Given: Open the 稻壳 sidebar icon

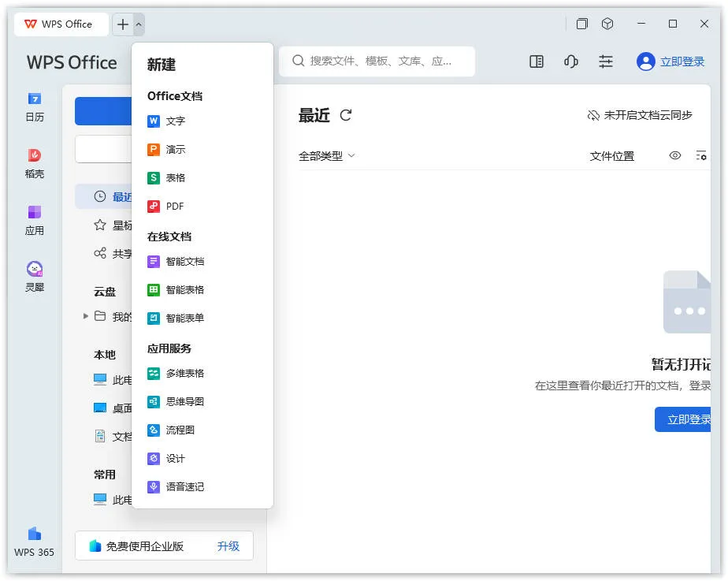Looking at the screenshot, I should pyautogui.click(x=34, y=163).
